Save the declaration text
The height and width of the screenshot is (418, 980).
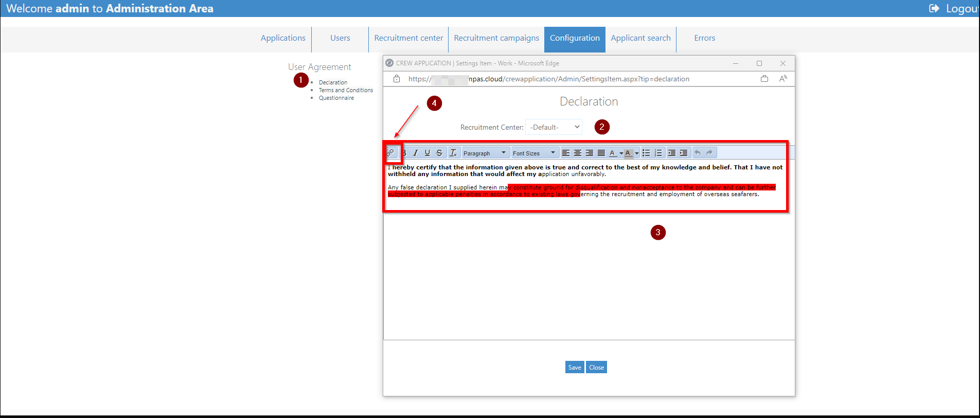pyautogui.click(x=575, y=368)
